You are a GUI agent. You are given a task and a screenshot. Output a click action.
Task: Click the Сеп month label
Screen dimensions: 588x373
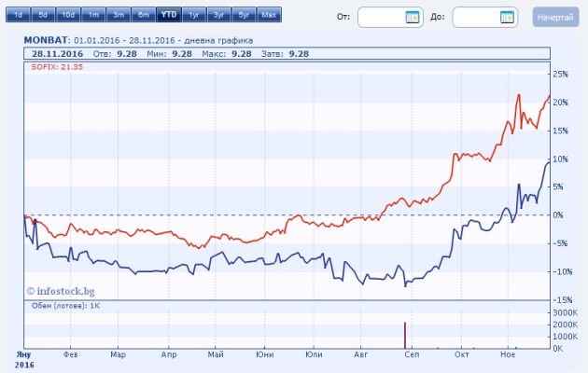point(412,354)
